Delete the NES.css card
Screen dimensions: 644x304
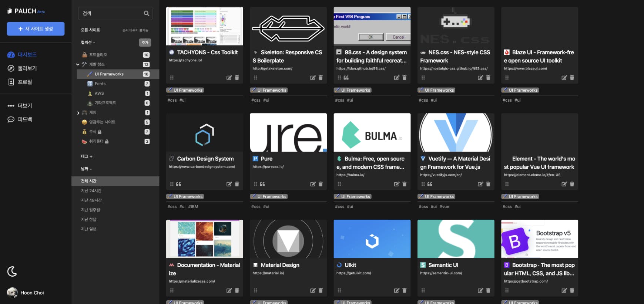point(488,78)
